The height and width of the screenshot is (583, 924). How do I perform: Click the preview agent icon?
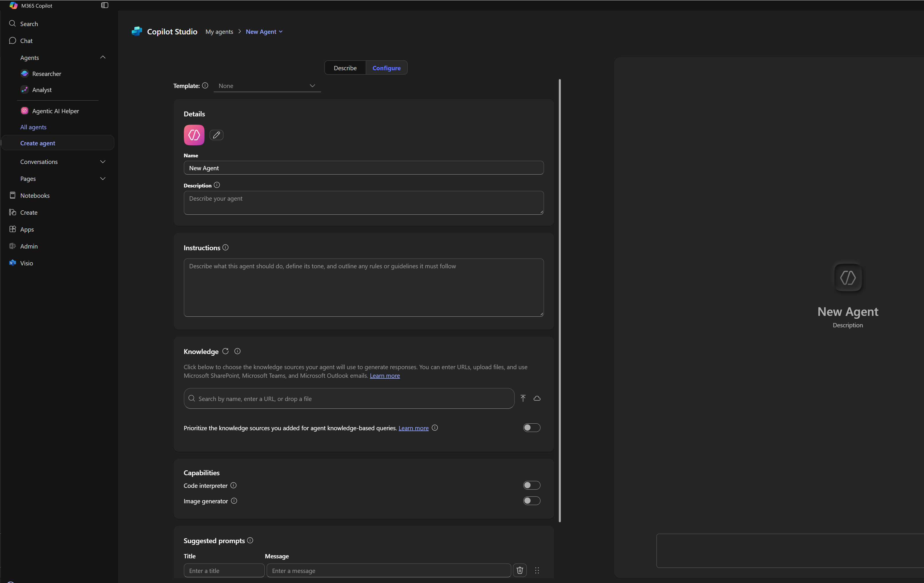[x=848, y=278]
